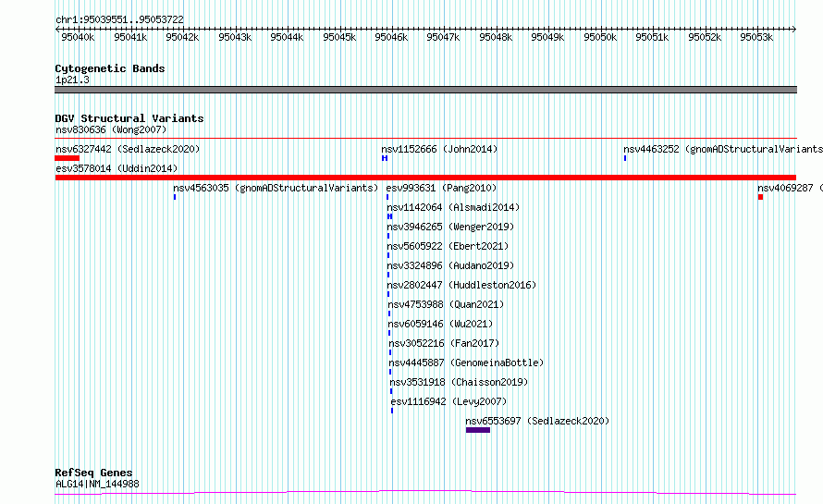The height and width of the screenshot is (504, 823).
Task: Open the nsv4069287 variant label
Action: click(x=790, y=188)
